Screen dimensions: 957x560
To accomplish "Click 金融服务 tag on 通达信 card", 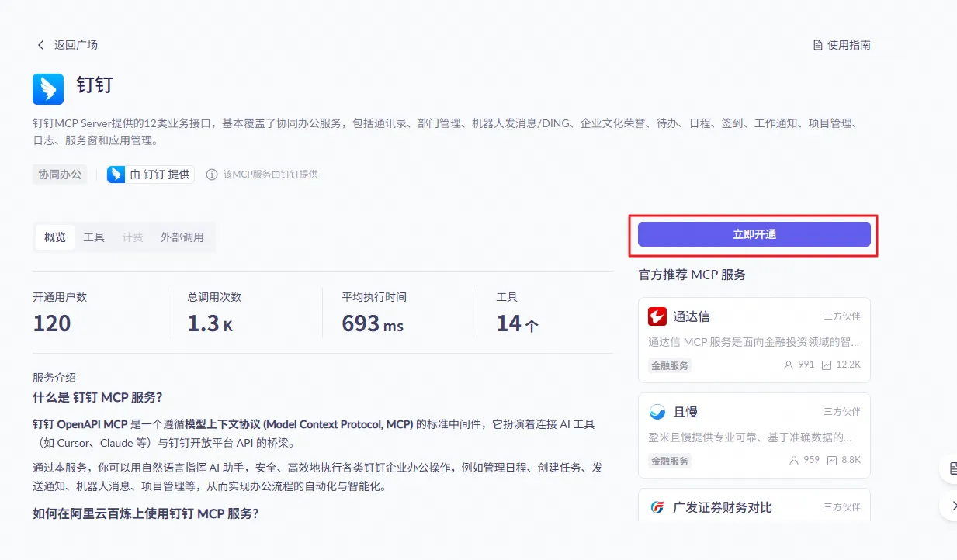I will [670, 365].
